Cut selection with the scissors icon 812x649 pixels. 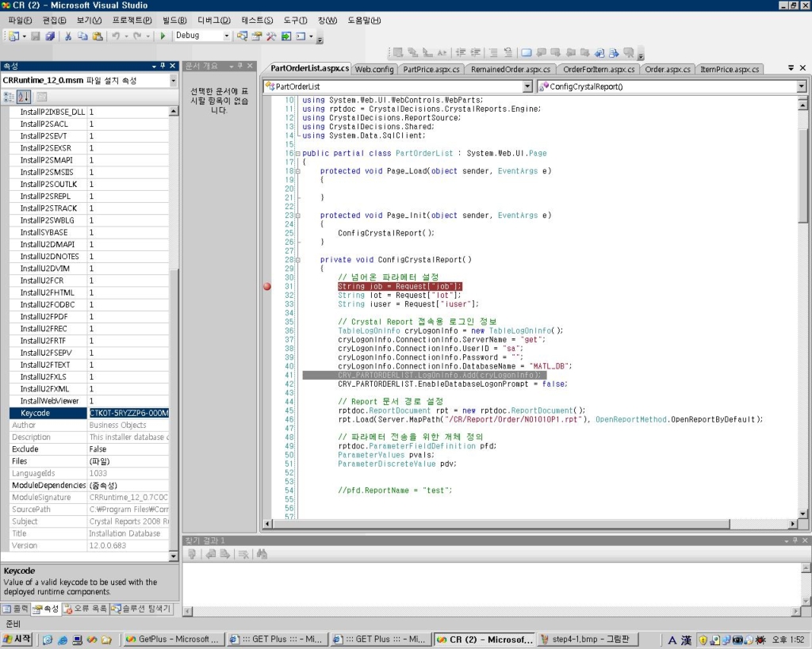tap(68, 36)
